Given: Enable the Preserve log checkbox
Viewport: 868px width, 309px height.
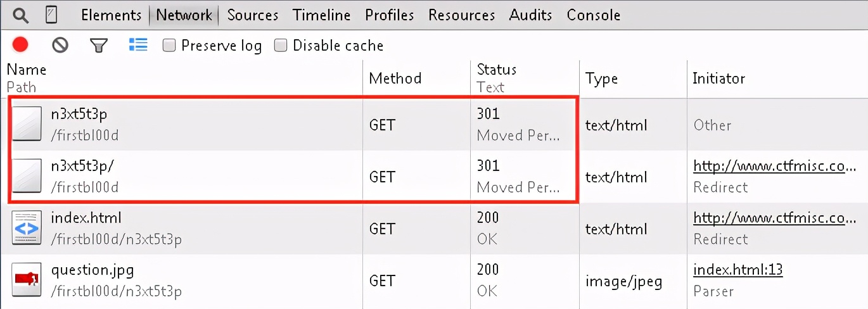Looking at the screenshot, I should [169, 46].
